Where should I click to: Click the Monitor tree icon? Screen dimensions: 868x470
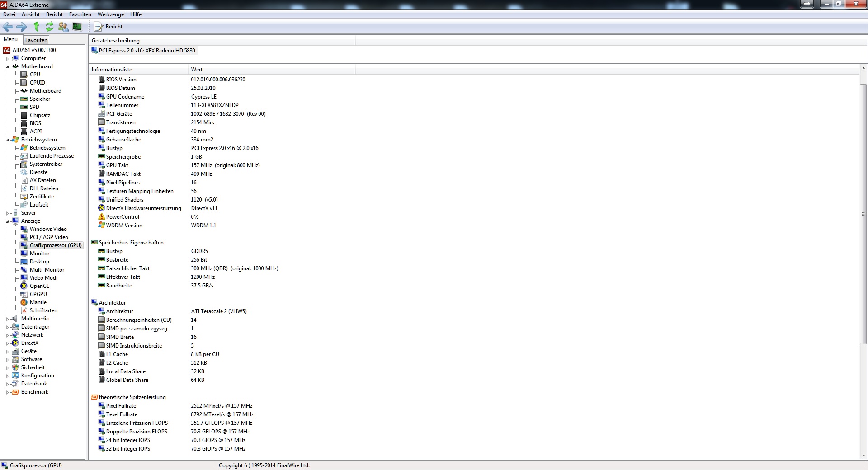click(x=24, y=254)
